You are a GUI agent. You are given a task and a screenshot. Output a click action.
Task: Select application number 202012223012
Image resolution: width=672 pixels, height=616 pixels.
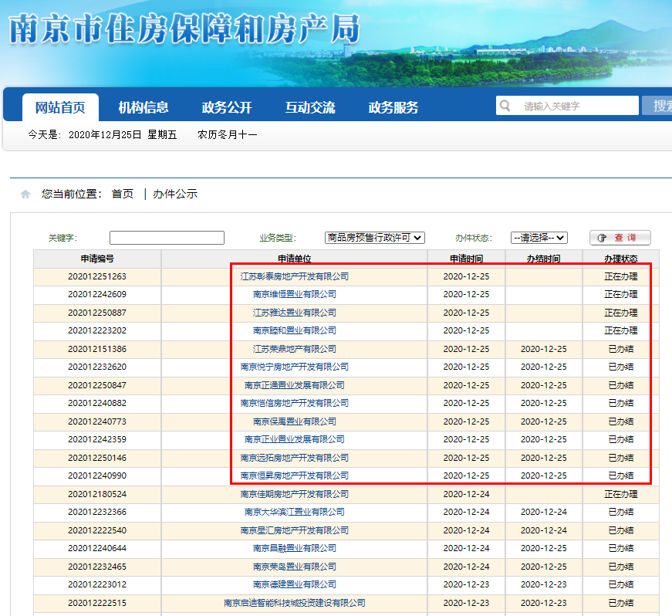[x=97, y=584]
